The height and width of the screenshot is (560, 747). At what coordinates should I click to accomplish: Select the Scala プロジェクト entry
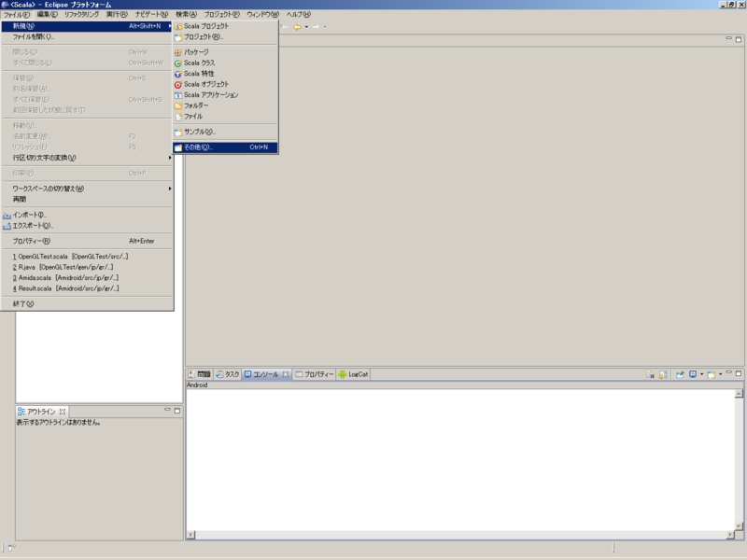(207, 27)
